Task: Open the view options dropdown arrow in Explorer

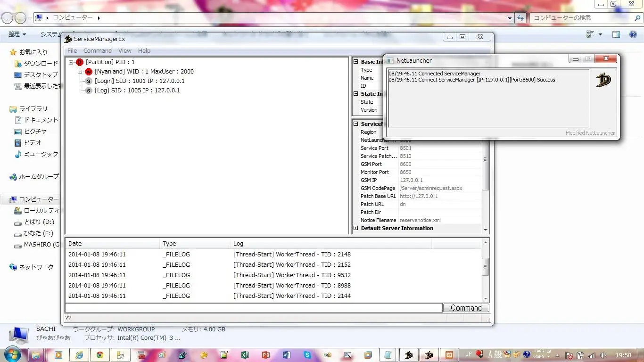Action: point(600,34)
